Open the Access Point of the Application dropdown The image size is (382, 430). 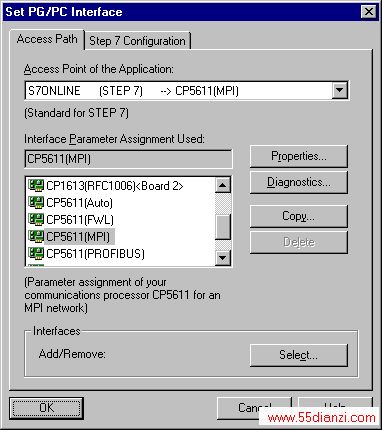click(339, 90)
